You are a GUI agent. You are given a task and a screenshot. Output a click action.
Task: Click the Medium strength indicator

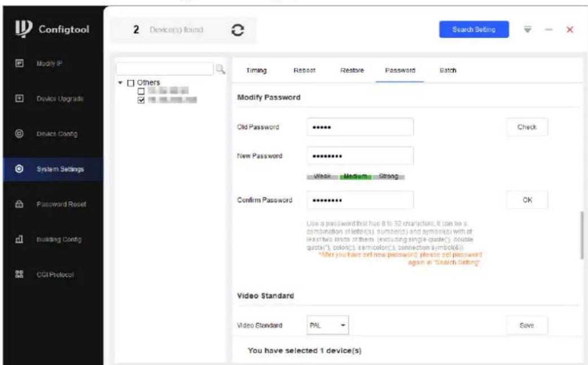coord(355,176)
